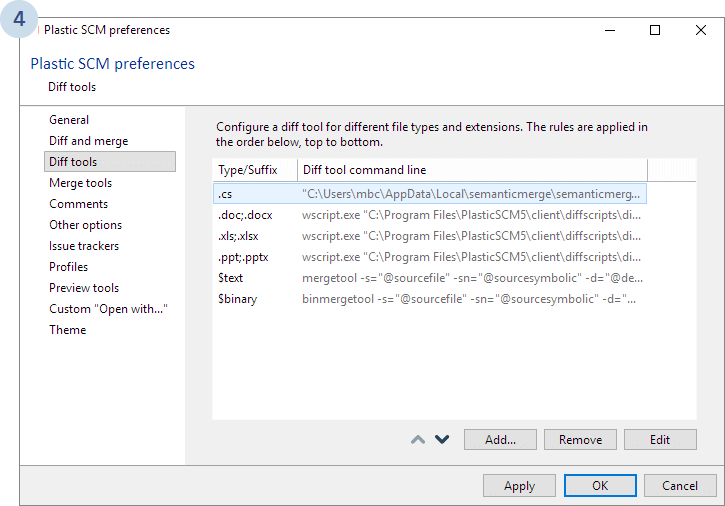
Task: Select Diff tools in sidebar
Action: (110, 162)
